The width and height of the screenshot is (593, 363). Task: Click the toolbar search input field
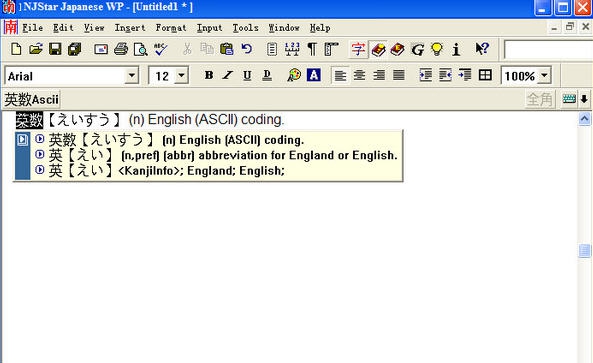[548, 50]
